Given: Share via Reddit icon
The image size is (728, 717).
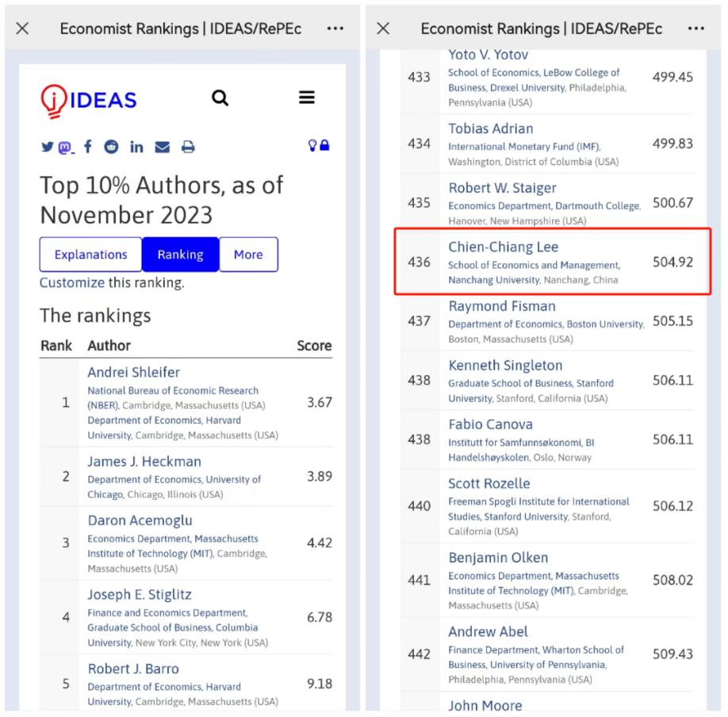Looking at the screenshot, I should [111, 147].
